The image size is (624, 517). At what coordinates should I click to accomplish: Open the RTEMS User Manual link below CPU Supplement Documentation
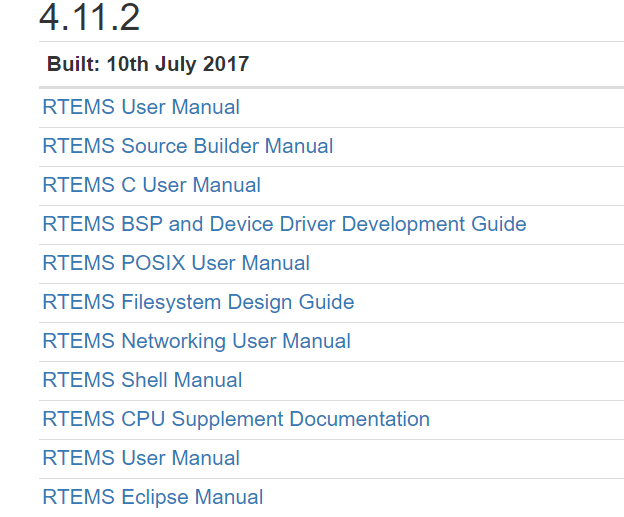[141, 458]
